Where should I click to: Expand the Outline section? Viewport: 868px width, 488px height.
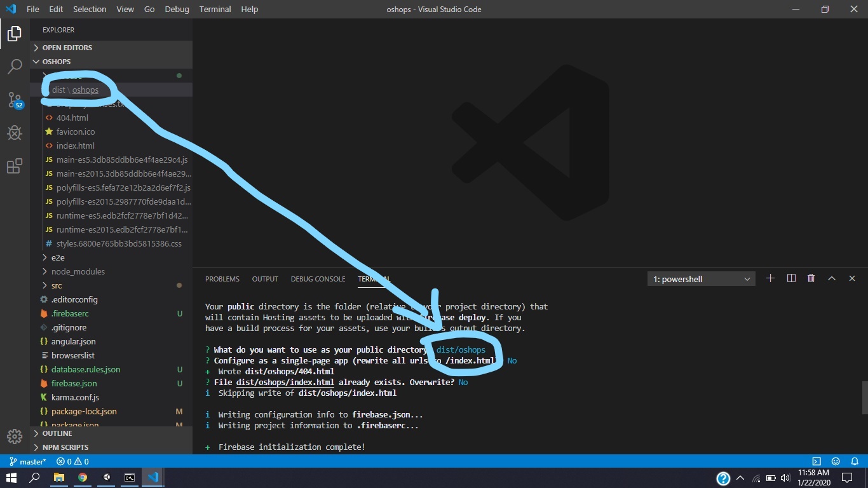tap(111, 433)
